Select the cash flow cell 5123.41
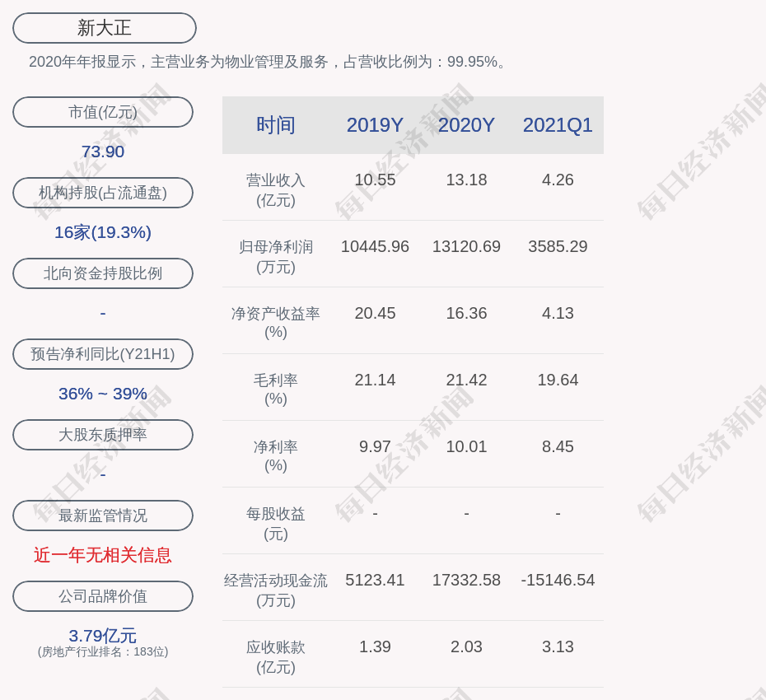Image resolution: width=766 pixels, height=700 pixels. pyautogui.click(x=375, y=580)
